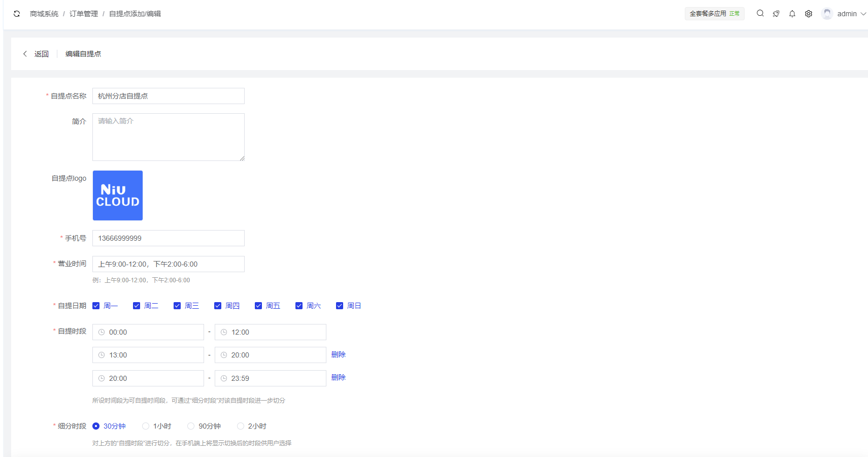Open the search icon in header

760,14
